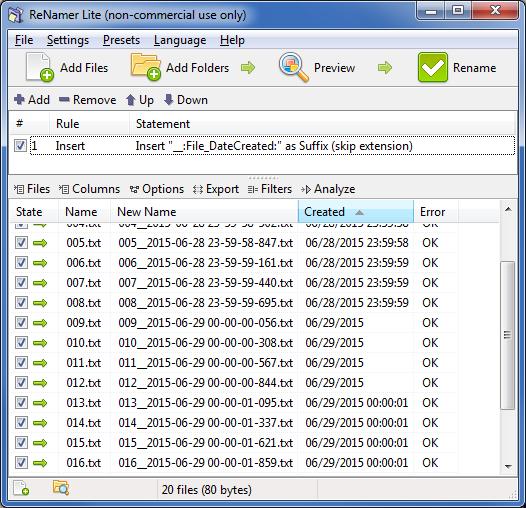
Task: Click the add file icon in status bar
Action: point(21,488)
